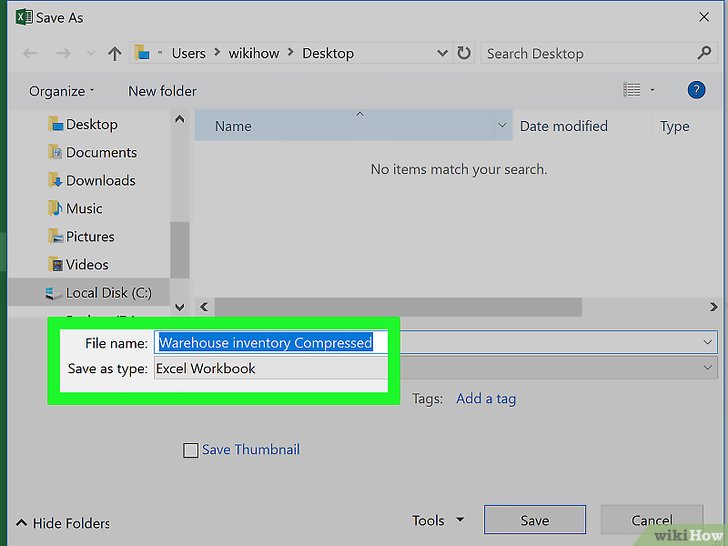Open the Organize menu
Image resolution: width=728 pixels, height=546 pixels.
coord(61,91)
